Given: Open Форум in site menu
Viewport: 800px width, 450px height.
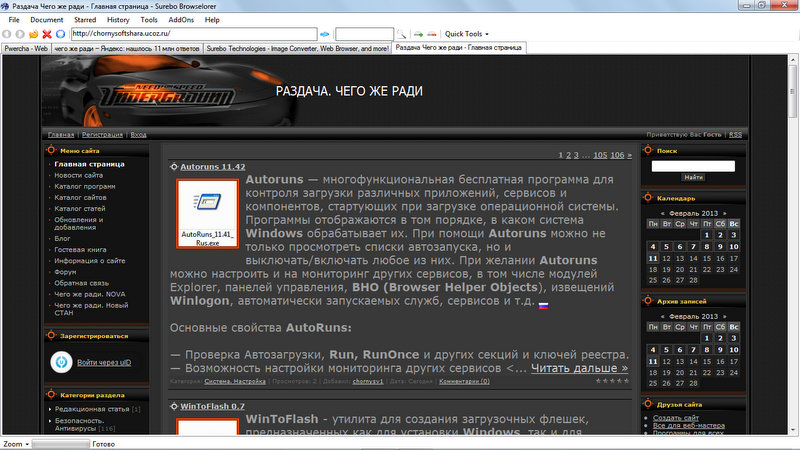Looking at the screenshot, I should click(x=65, y=272).
